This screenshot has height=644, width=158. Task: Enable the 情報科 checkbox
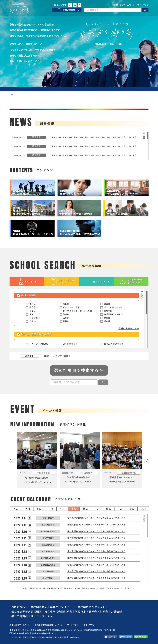point(61,304)
